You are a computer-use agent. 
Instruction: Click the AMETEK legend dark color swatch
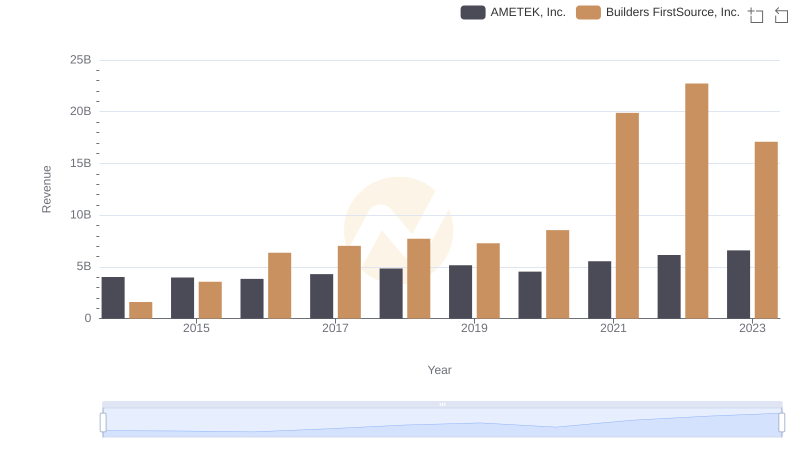[473, 12]
